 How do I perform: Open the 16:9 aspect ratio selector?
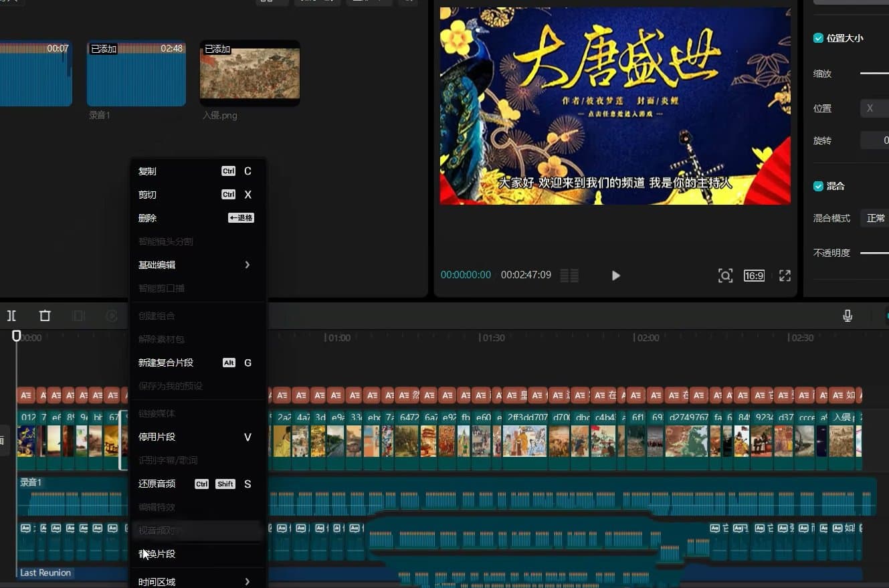point(754,275)
